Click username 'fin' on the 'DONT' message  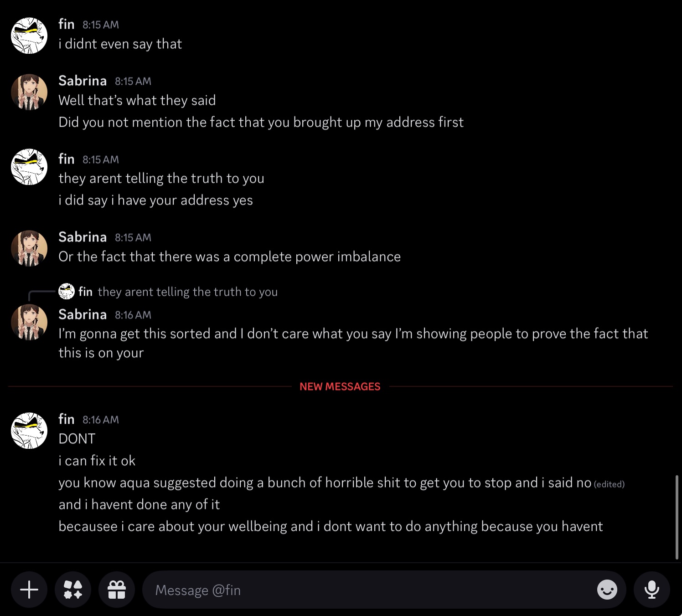pos(67,419)
